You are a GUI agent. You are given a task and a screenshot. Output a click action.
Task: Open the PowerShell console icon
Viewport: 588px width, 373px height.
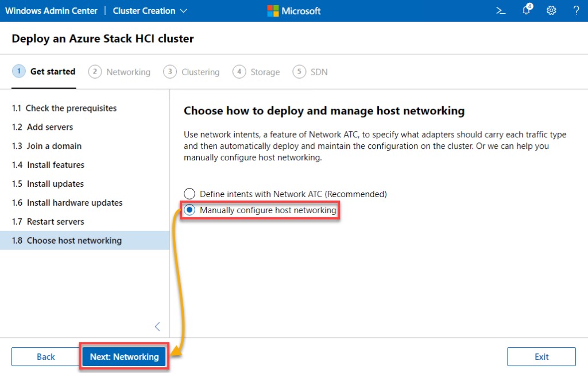click(500, 10)
